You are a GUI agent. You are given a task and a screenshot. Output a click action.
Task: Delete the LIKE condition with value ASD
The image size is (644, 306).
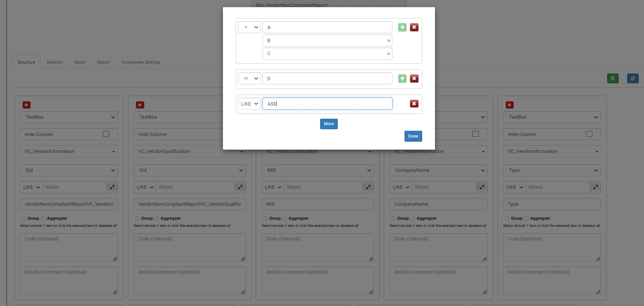(x=414, y=104)
